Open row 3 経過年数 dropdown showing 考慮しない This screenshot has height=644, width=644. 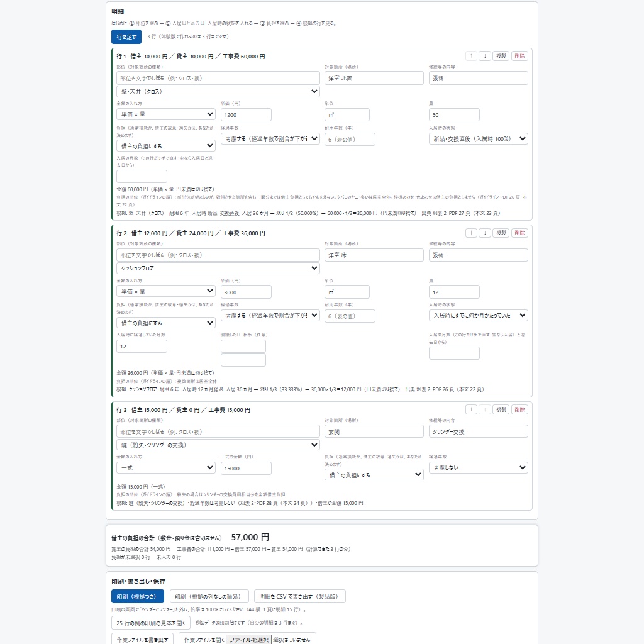point(479,467)
